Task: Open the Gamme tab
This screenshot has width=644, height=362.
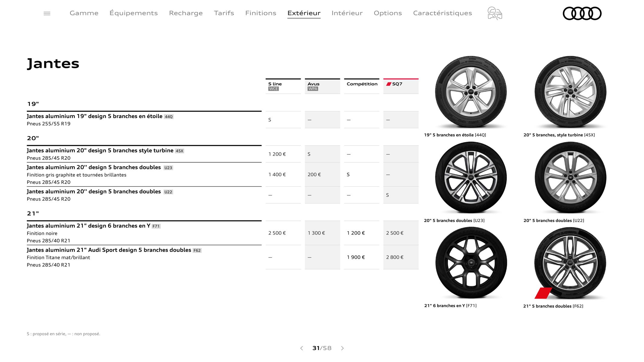Action: click(84, 13)
